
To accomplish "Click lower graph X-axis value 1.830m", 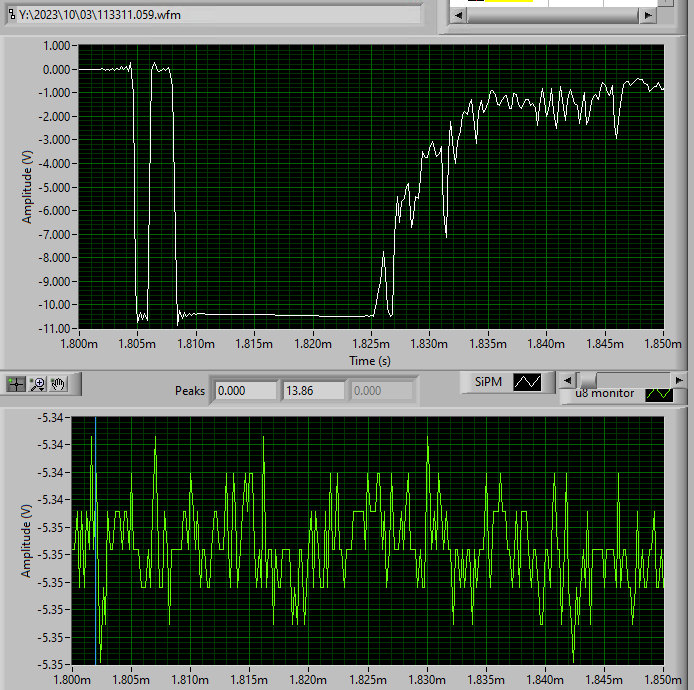I will pos(427,680).
